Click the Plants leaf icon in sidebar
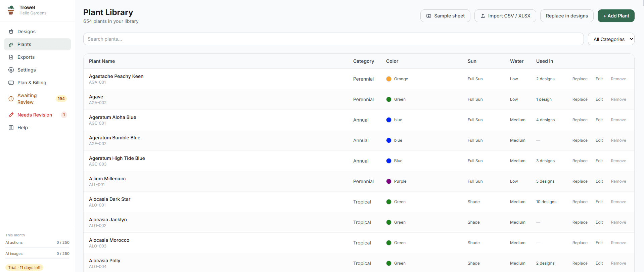644x272 pixels. pyautogui.click(x=11, y=44)
